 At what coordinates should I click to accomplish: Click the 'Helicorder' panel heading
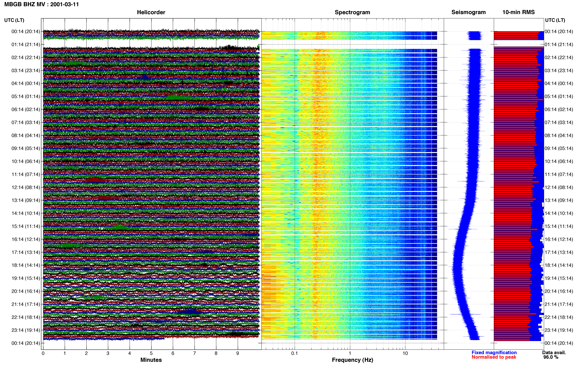click(151, 12)
